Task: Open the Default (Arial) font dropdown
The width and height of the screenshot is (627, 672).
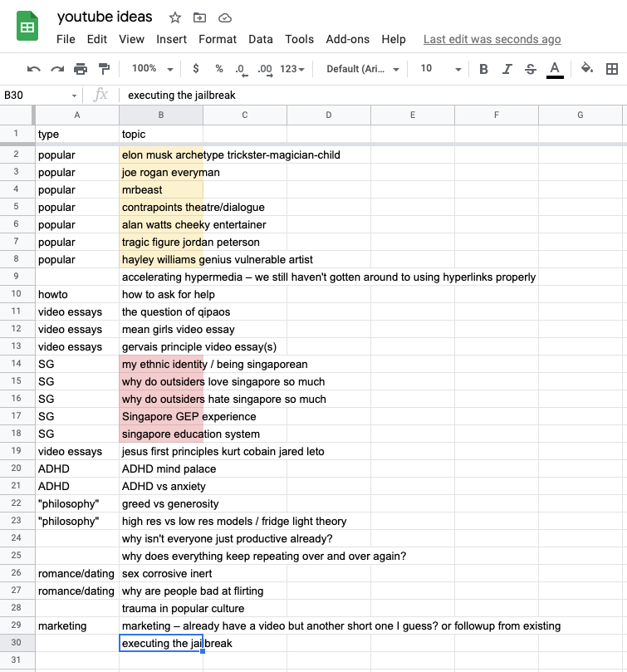Action: (x=363, y=69)
